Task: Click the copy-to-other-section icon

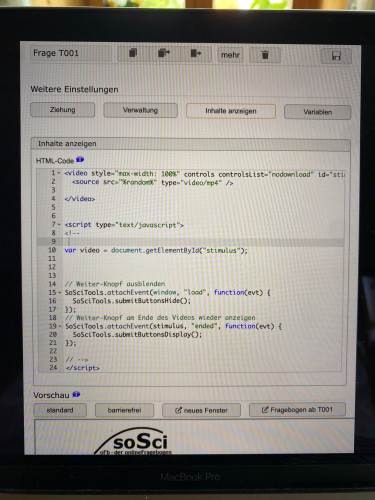Action: (164, 53)
